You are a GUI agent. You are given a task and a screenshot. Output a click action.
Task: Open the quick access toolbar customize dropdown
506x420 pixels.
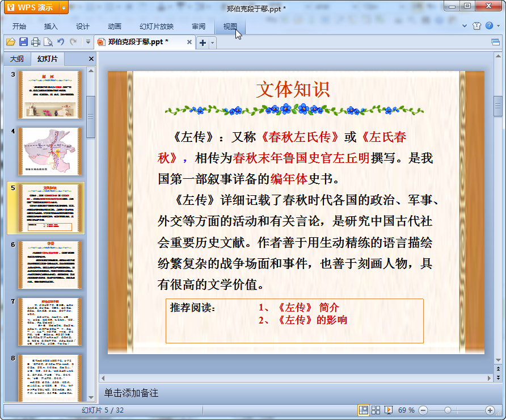point(88,42)
